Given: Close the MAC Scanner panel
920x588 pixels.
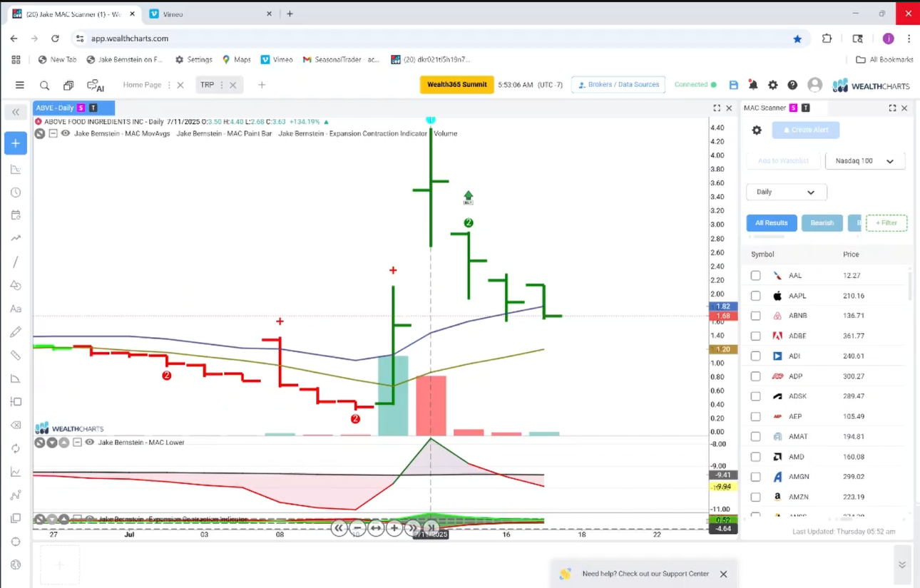Looking at the screenshot, I should pos(904,108).
